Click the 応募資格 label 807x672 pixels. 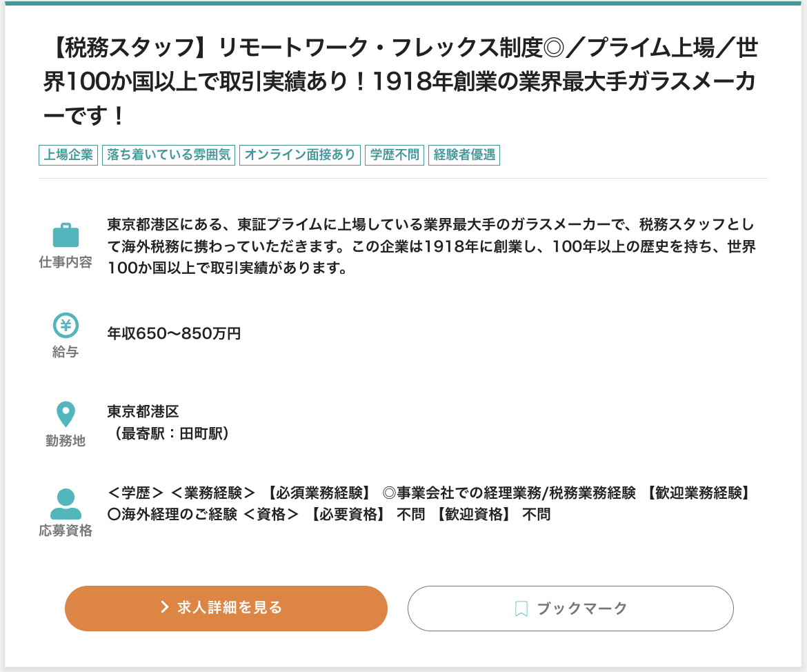(66, 531)
